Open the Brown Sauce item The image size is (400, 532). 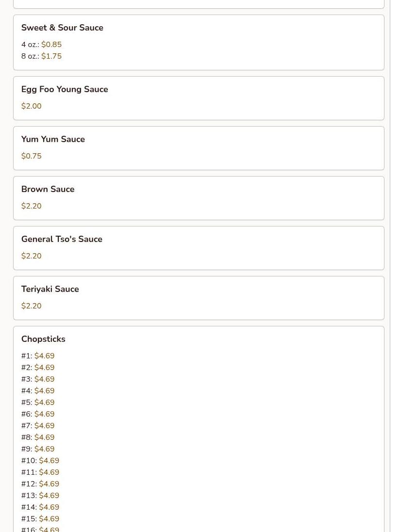tap(199, 198)
